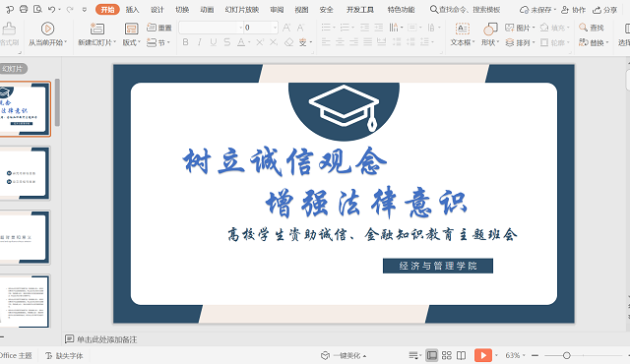630x364 pixels.
Task: Expand the Arrange (排列) dropdown
Action: 534,42
